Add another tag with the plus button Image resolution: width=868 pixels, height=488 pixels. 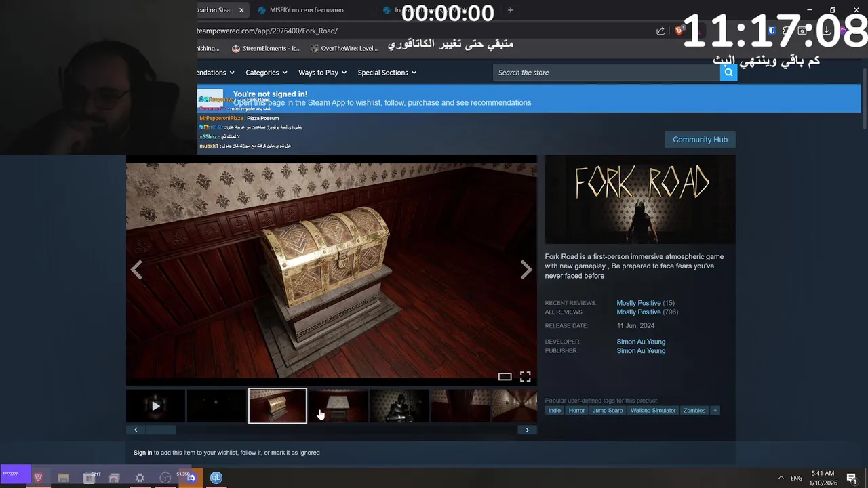[x=714, y=411]
